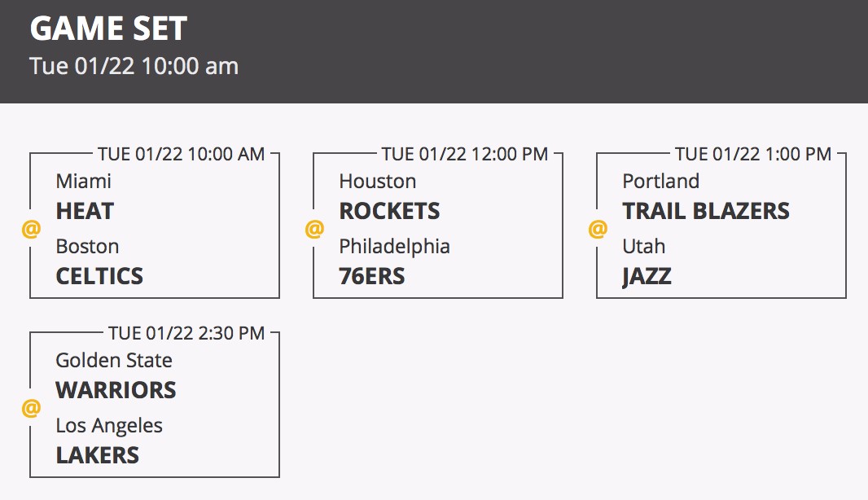The height and width of the screenshot is (500, 868).
Task: Choose the Portland TRAIL BLAZERS team
Action: (x=706, y=196)
